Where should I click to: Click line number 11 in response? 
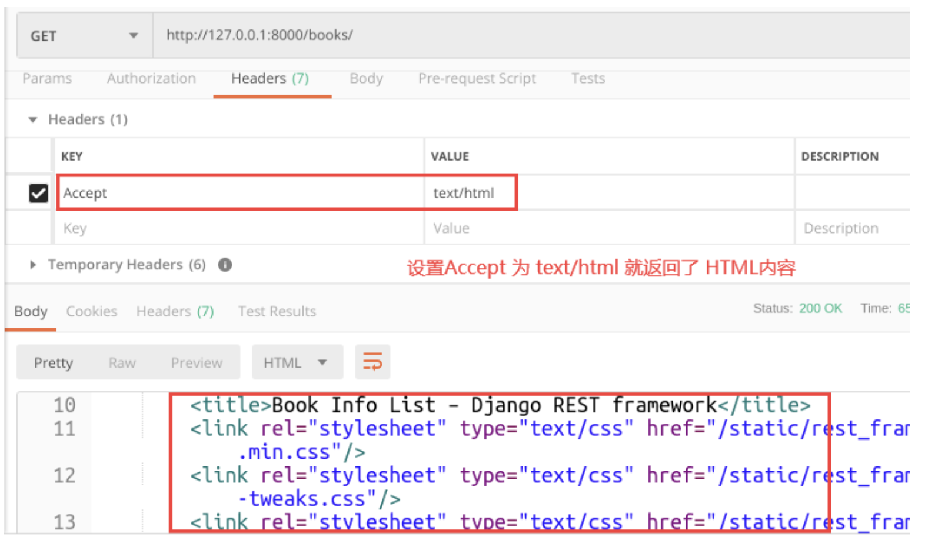[65, 429]
